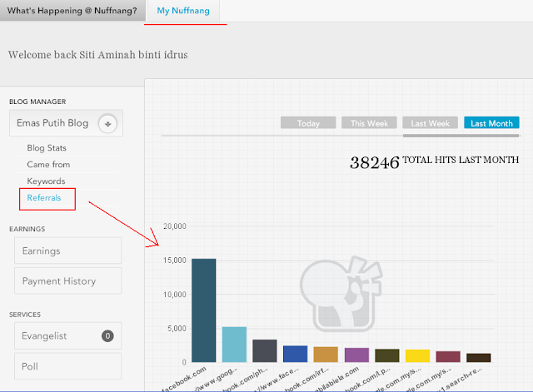Click the olive green referral bar
The image size is (533, 392).
coord(387,355)
